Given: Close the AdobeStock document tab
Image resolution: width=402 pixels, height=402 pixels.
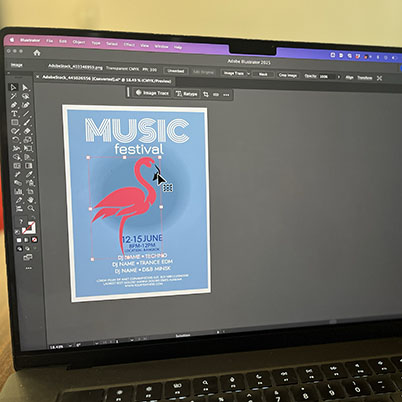Looking at the screenshot, I should click(38, 77).
